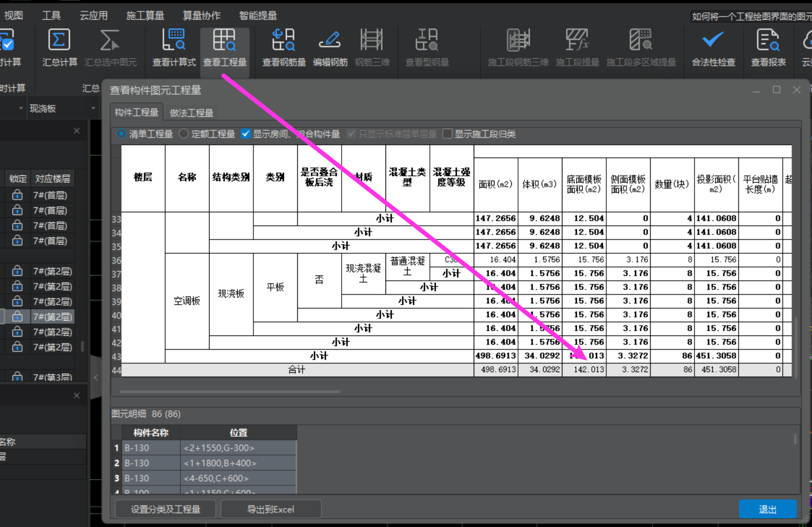The image size is (812, 527).
Task: Click the 钢筋三维 icon
Action: point(372,40)
